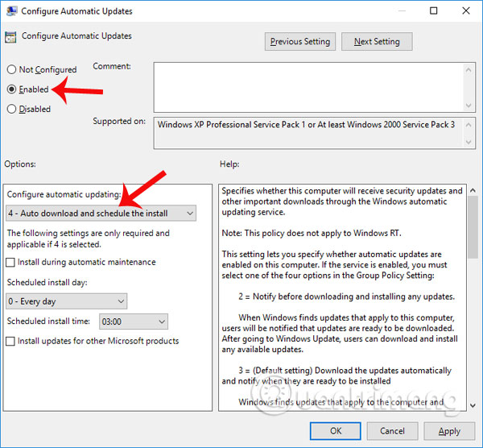Minimize the Configure Automatic Updates window
This screenshot has width=483, height=448.
(x=402, y=11)
